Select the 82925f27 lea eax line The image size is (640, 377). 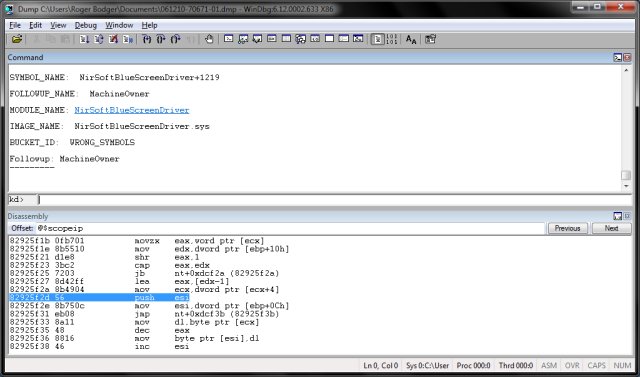[120, 282]
